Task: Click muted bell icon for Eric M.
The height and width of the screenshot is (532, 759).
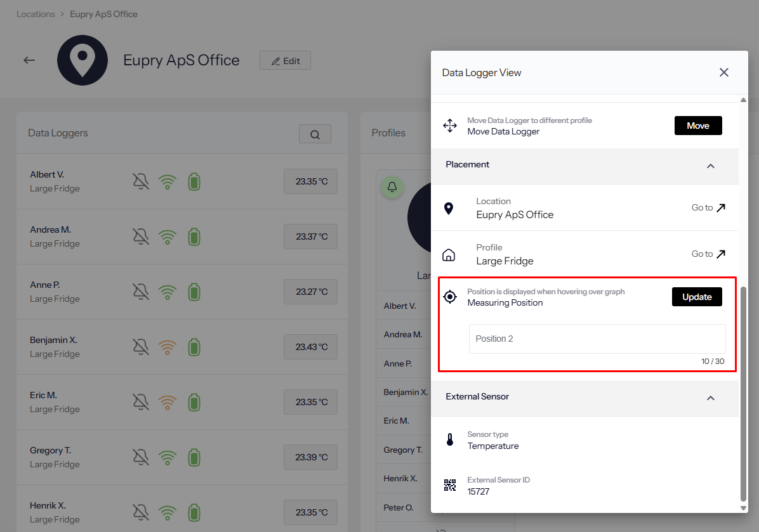Action: coord(141,403)
